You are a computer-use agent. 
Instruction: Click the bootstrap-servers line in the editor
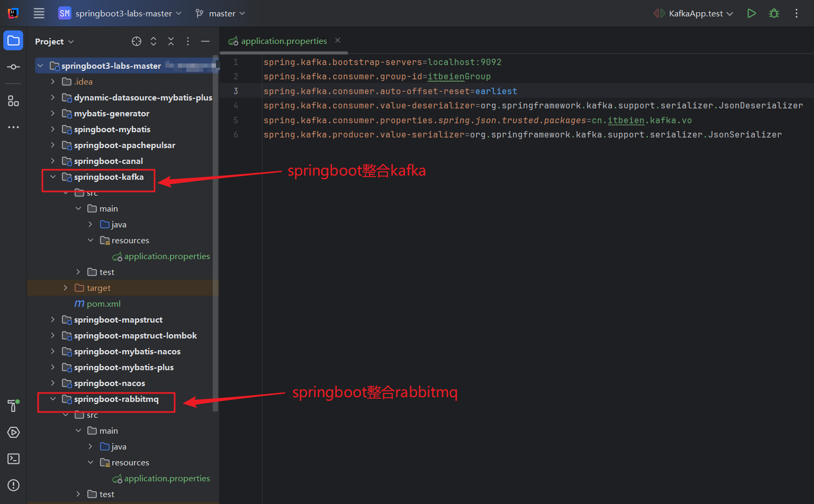(x=383, y=62)
